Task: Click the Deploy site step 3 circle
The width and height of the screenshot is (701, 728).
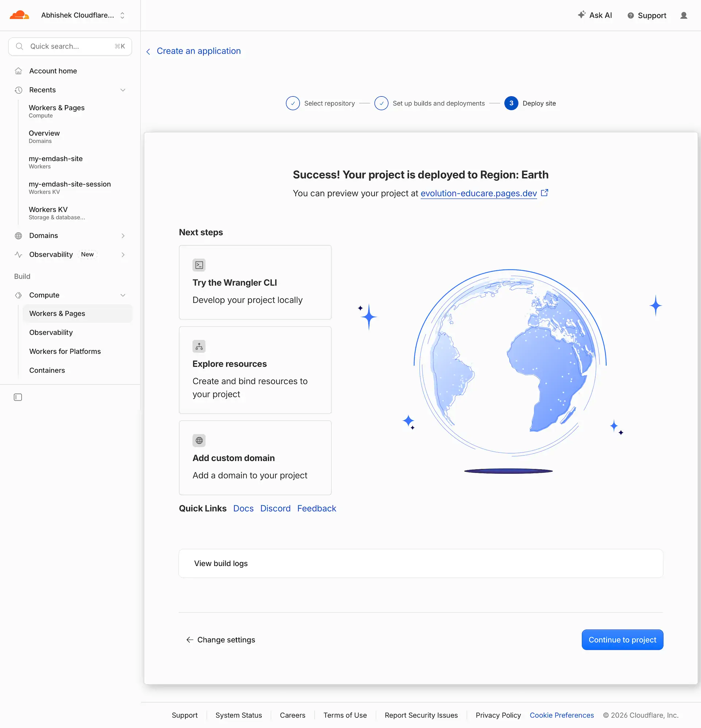Action: [511, 103]
